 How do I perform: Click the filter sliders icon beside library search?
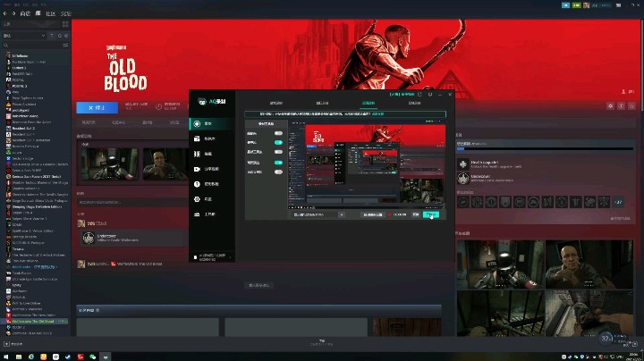pyautogui.click(x=65, y=45)
